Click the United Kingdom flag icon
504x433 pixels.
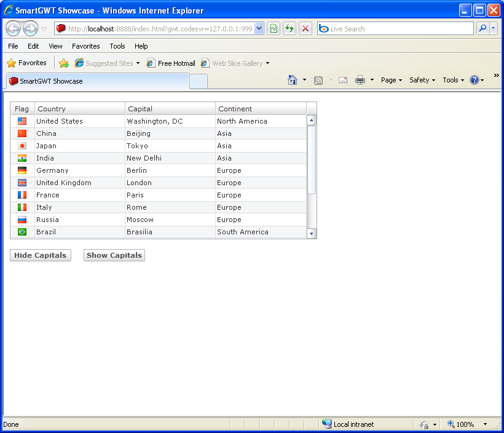point(22,183)
